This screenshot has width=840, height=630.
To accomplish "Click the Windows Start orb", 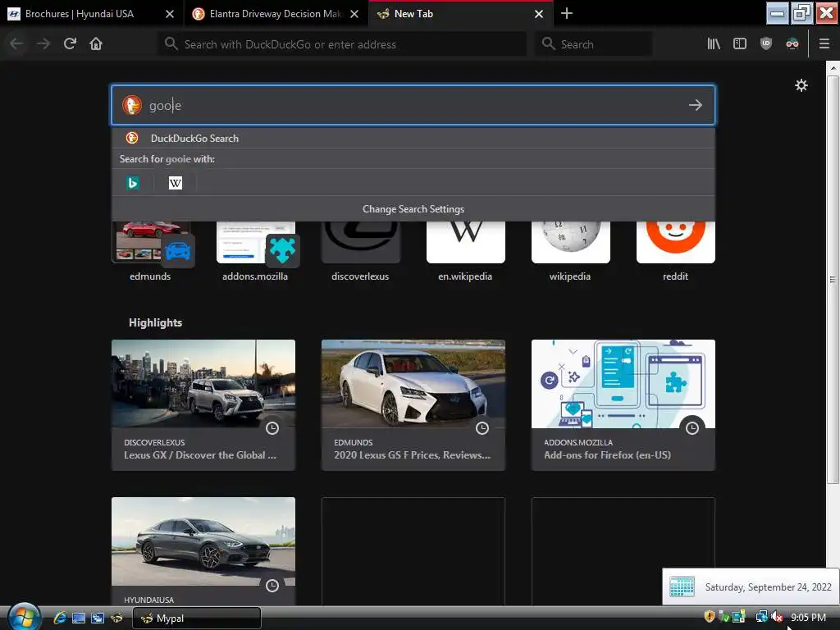I will (x=24, y=617).
